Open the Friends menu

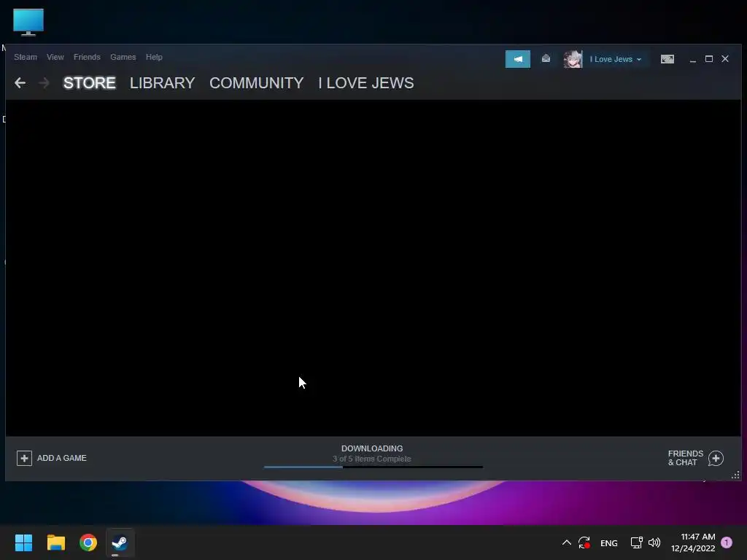87,57
